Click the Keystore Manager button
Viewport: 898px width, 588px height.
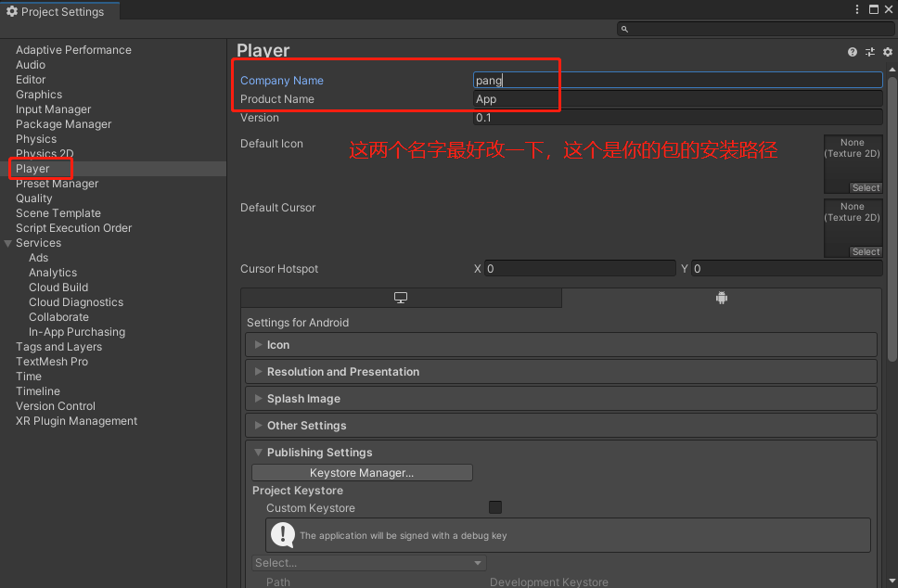coord(361,472)
